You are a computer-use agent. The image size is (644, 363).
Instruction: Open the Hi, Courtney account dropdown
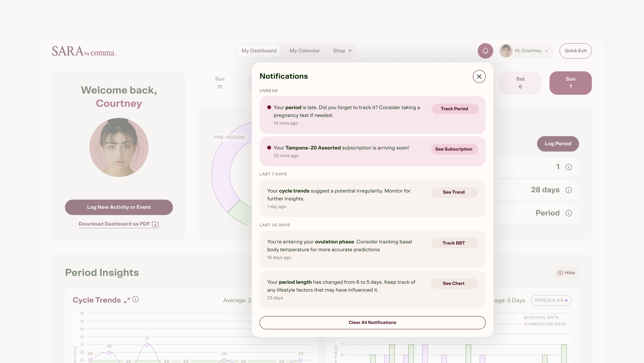tap(527, 51)
